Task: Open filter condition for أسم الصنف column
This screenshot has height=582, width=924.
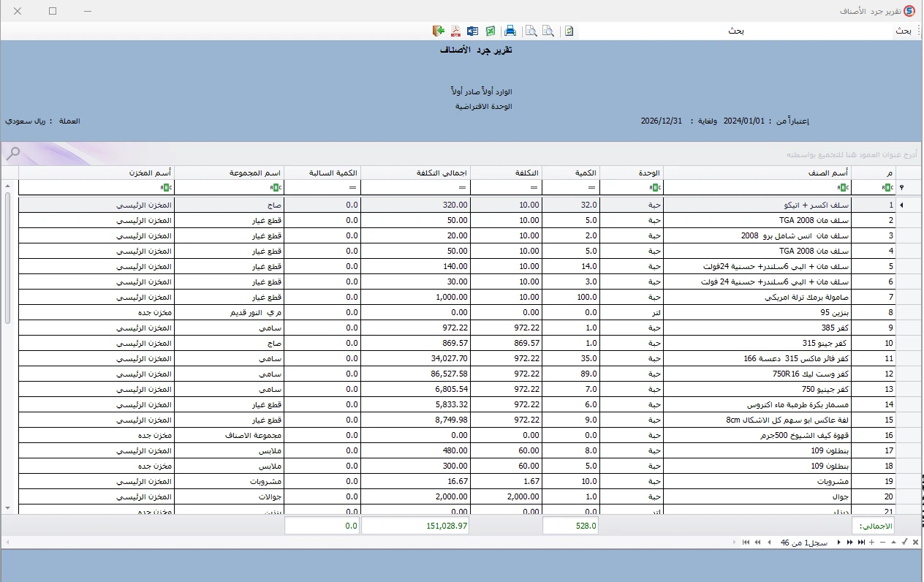Action: click(843, 187)
